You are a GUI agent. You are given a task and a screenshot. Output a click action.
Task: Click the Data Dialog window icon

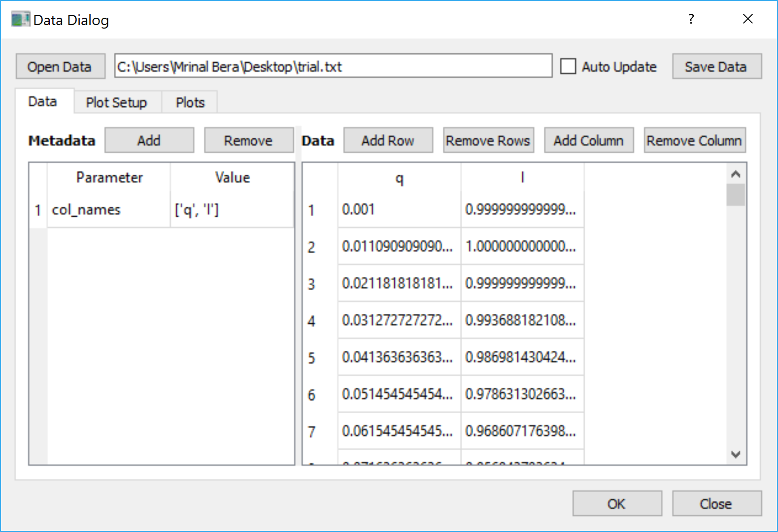[x=20, y=20]
